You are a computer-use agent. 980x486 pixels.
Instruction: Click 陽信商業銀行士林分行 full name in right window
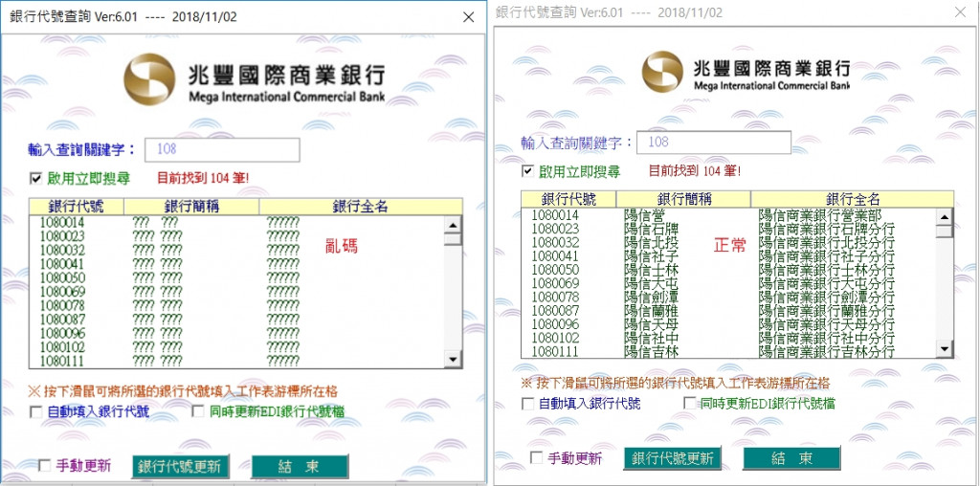point(826,270)
